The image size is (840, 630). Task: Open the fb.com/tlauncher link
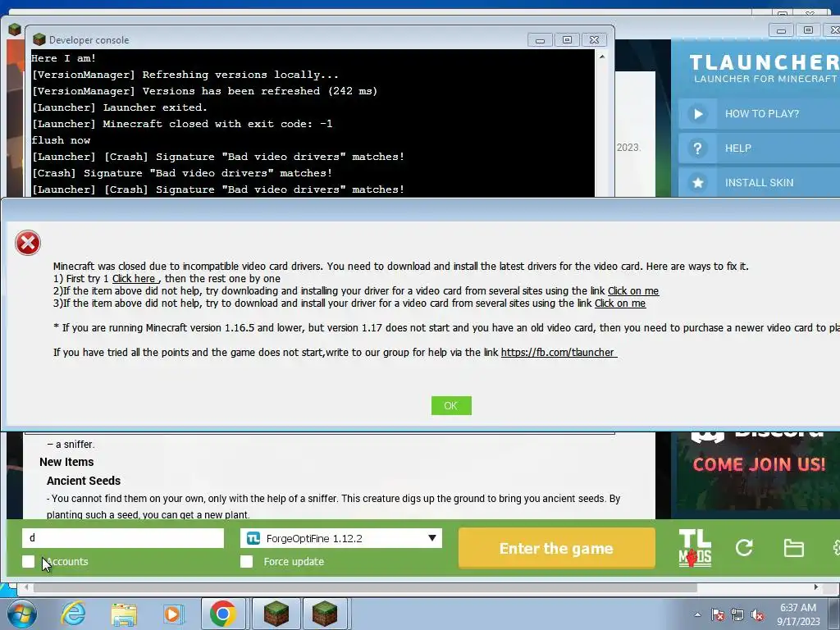(x=558, y=353)
